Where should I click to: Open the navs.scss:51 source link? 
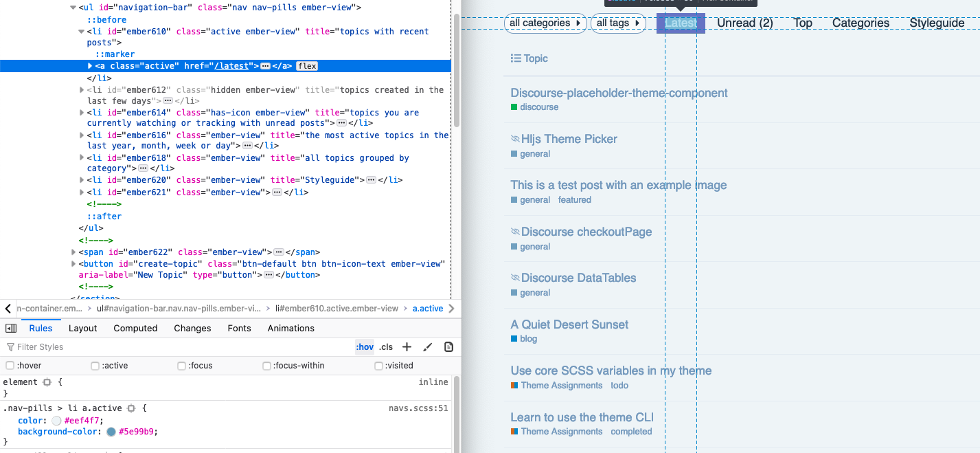pyautogui.click(x=418, y=408)
